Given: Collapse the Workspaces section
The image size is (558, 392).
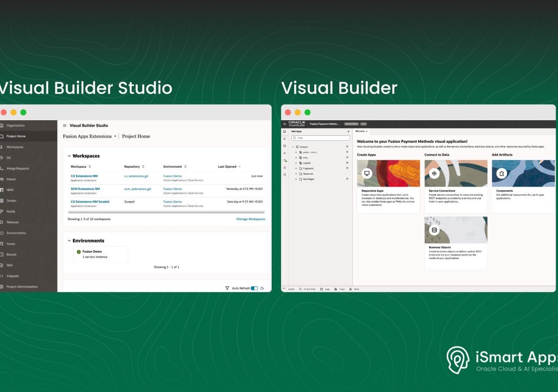Looking at the screenshot, I should coord(69,156).
